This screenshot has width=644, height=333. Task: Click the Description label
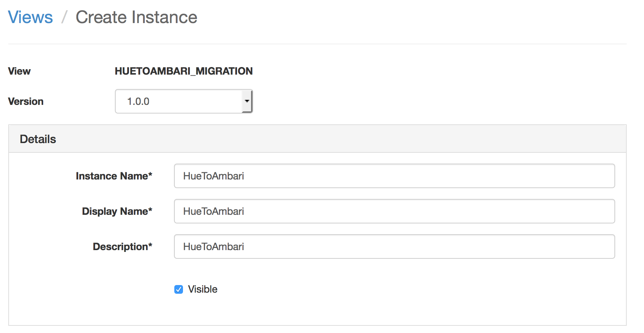coord(122,247)
